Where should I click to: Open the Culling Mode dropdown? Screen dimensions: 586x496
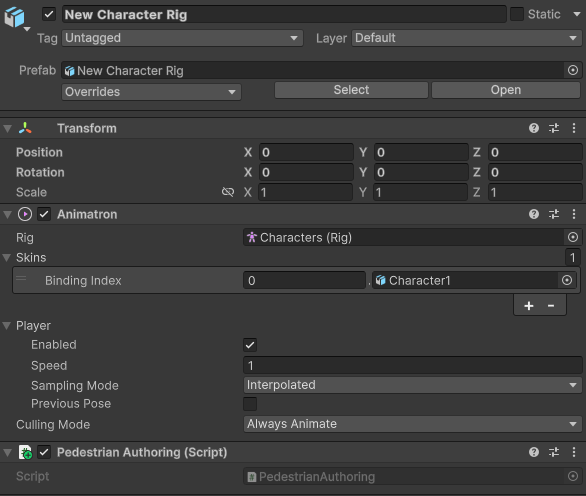coord(413,424)
